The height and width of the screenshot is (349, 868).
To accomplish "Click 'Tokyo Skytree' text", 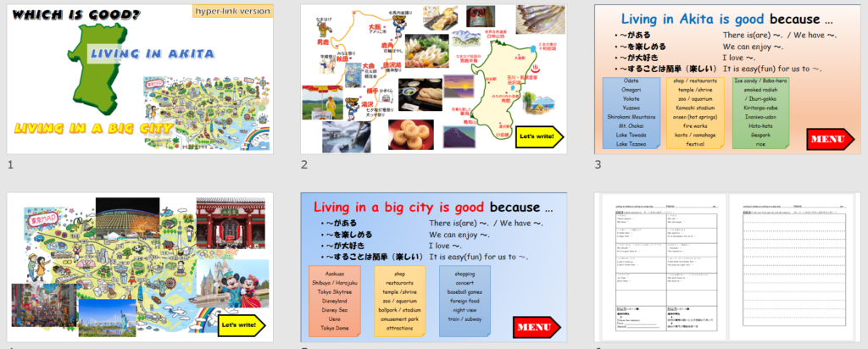I will coord(335,292).
